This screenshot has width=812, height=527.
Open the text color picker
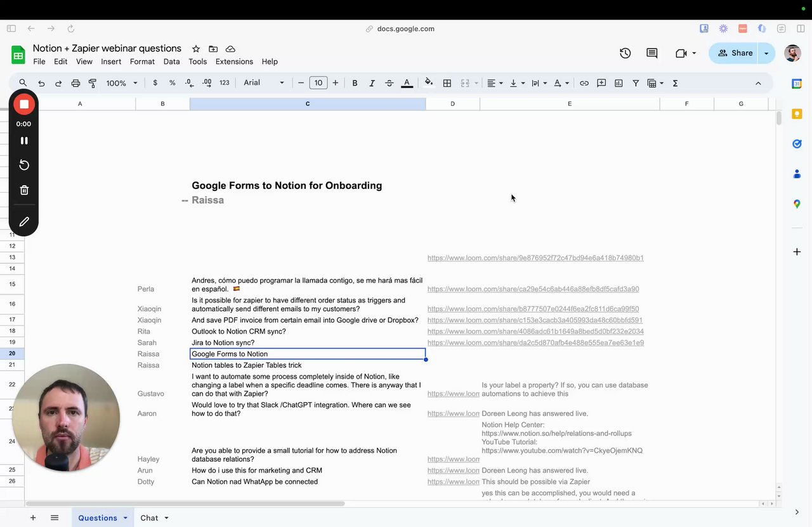point(407,83)
